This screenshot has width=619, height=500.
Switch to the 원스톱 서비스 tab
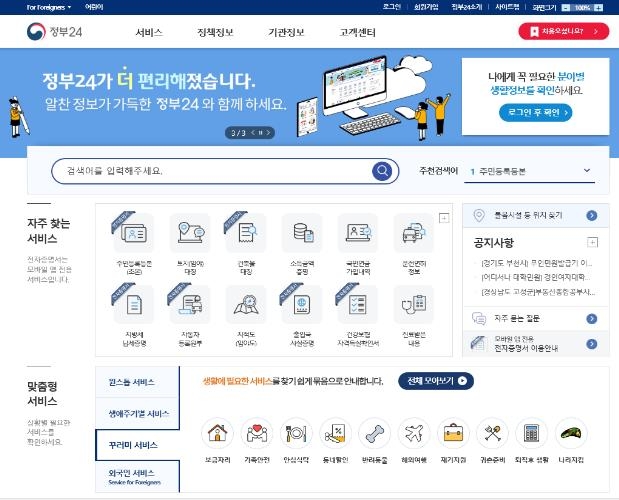coord(137,382)
